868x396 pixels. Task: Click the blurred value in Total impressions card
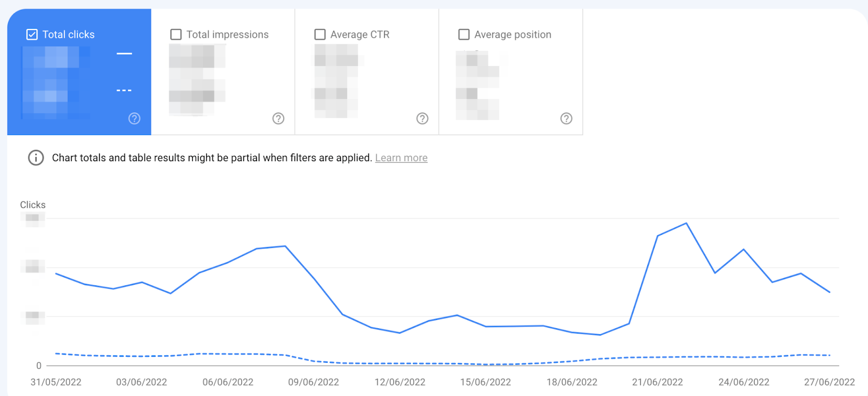(x=196, y=79)
